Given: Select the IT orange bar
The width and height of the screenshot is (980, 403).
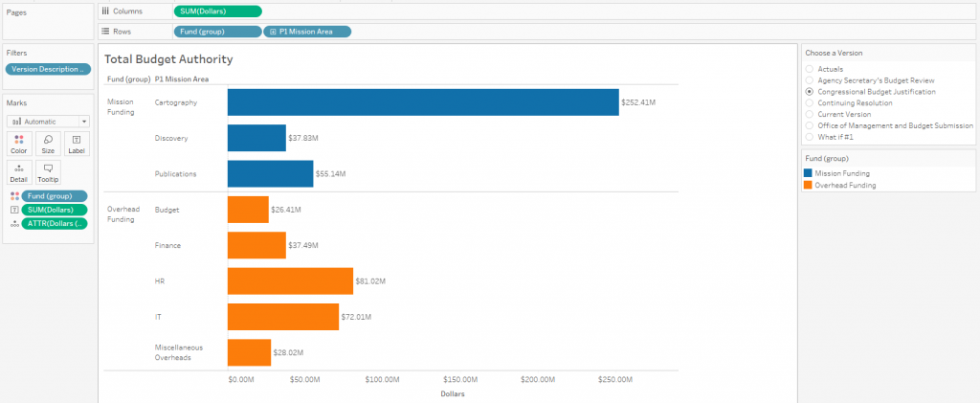Looking at the screenshot, I should tap(283, 317).
